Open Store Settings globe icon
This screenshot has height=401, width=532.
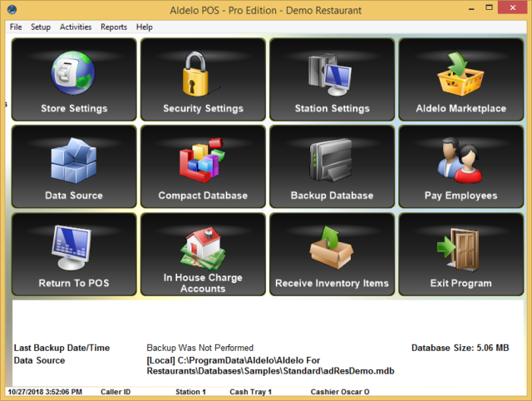pyautogui.click(x=74, y=74)
